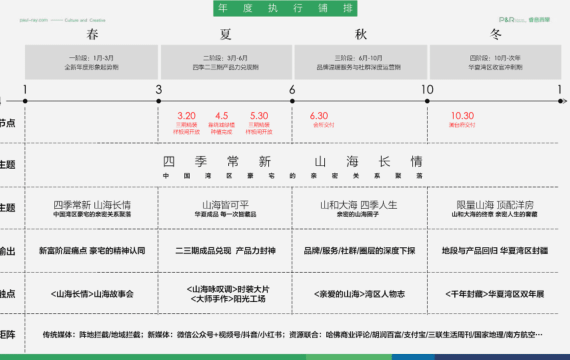The height and width of the screenshot is (360, 570).
Task: Click the 二阶段 3月-6月 gray box
Action: [x=226, y=62]
